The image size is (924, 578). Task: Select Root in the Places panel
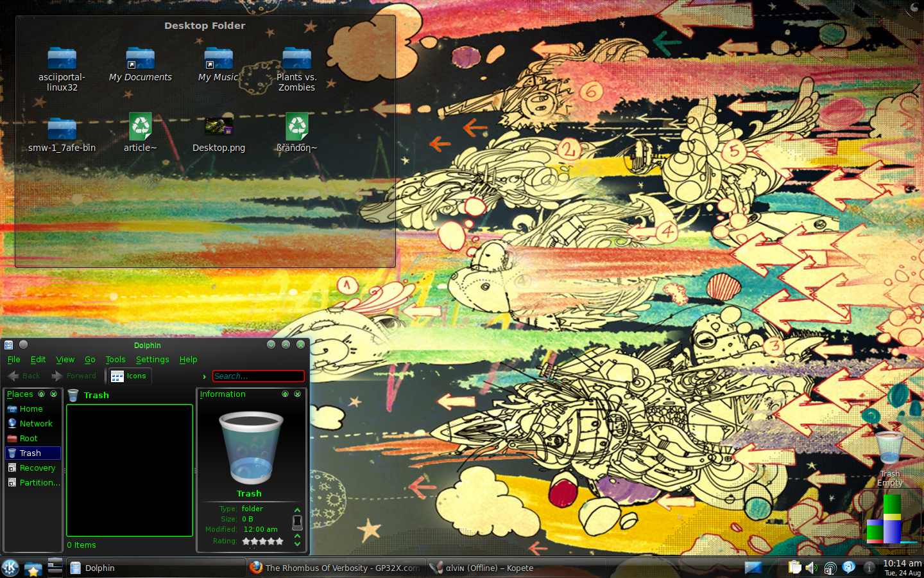tap(28, 439)
